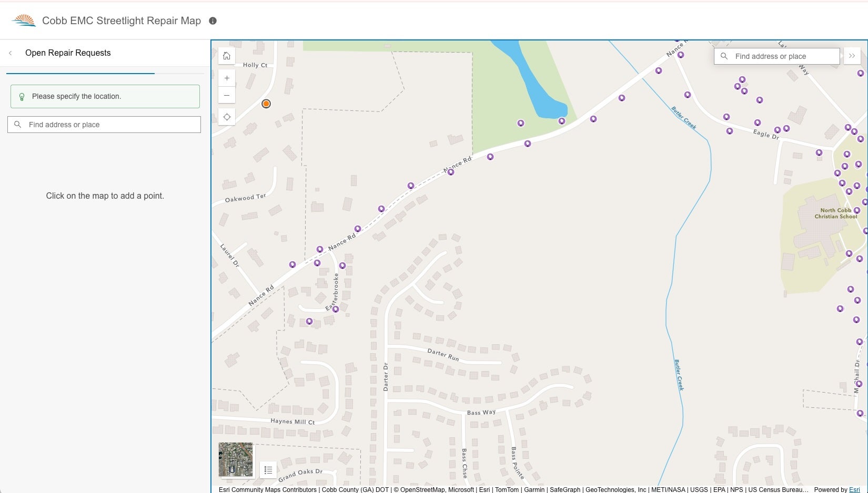Screen dimensions: 868x493
Task: View app info beside the map title
Action: [213, 21]
